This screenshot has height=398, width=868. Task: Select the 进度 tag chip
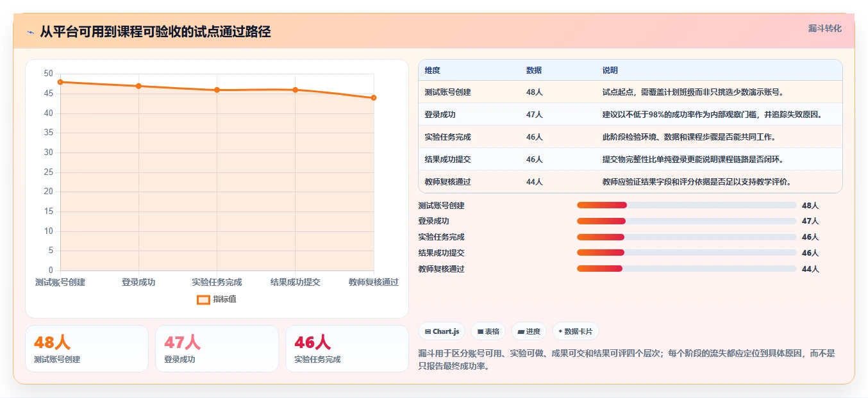click(529, 331)
